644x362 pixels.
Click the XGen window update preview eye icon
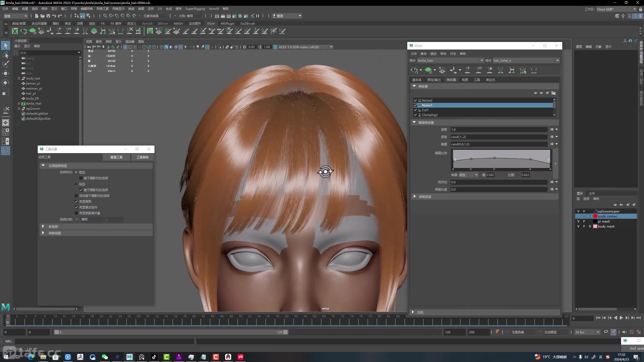(x=414, y=70)
